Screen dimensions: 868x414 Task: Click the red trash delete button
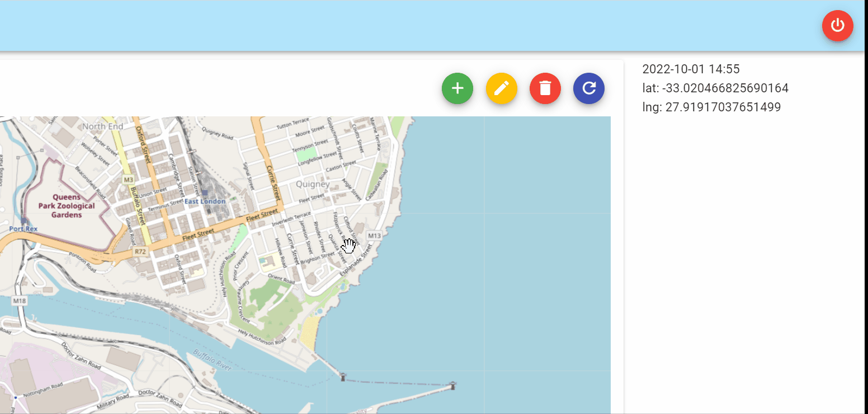tap(545, 88)
